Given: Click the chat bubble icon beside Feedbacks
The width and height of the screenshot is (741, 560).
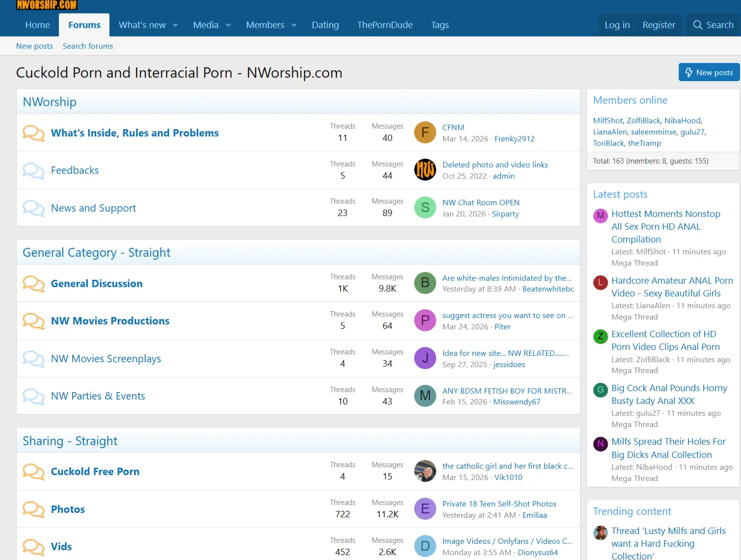Looking at the screenshot, I should pos(33,170).
